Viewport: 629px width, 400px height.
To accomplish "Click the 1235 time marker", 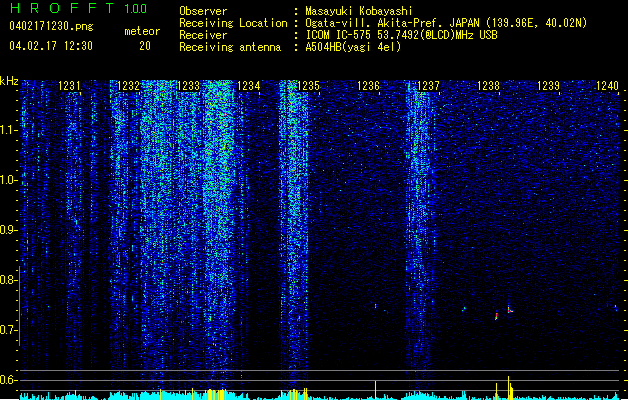I will pos(308,86).
